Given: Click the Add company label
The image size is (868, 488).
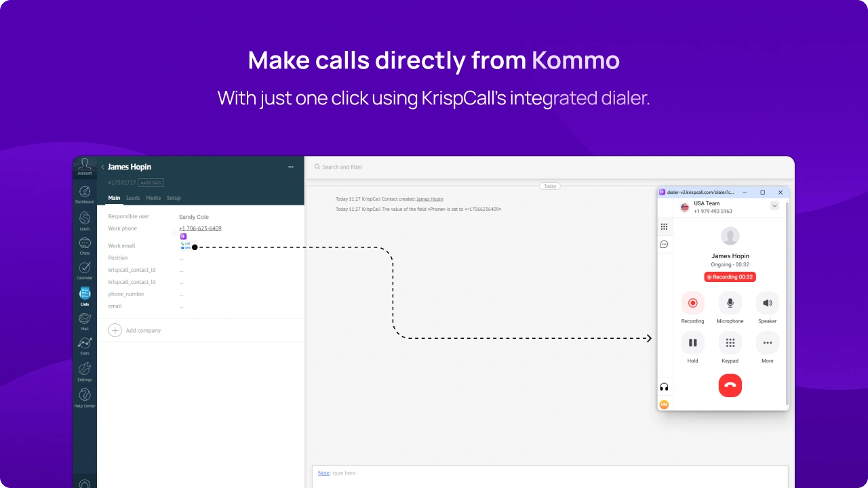Looking at the screenshot, I should click(x=143, y=331).
